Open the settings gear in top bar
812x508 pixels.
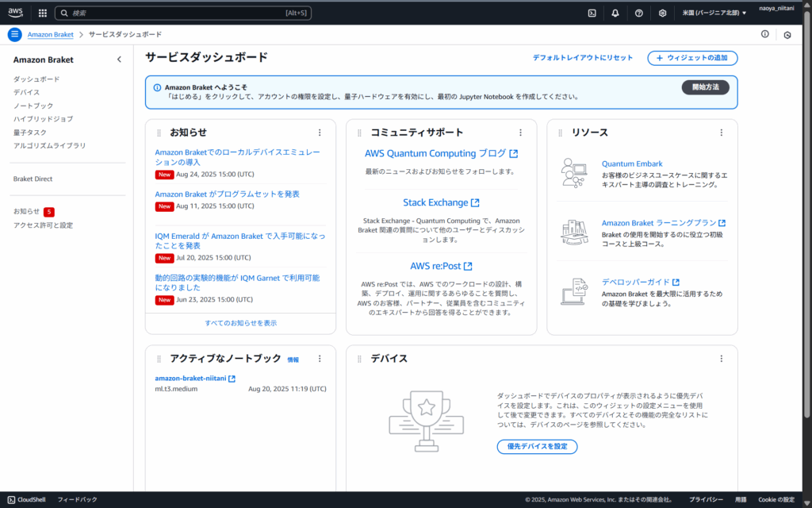tap(662, 13)
